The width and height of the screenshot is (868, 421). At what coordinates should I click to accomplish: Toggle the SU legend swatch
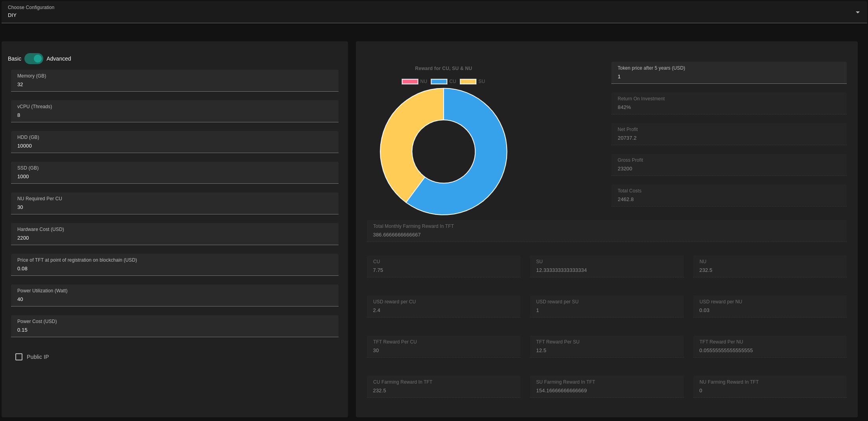tap(468, 81)
